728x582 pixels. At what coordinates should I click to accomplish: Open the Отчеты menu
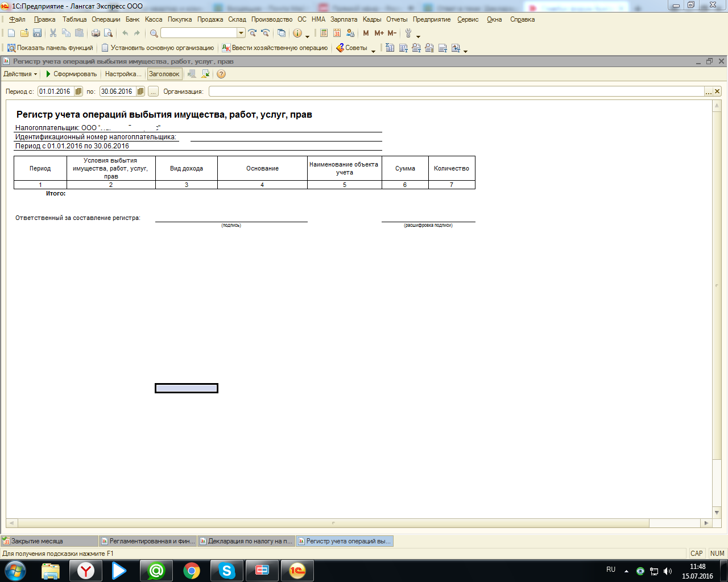pos(397,19)
